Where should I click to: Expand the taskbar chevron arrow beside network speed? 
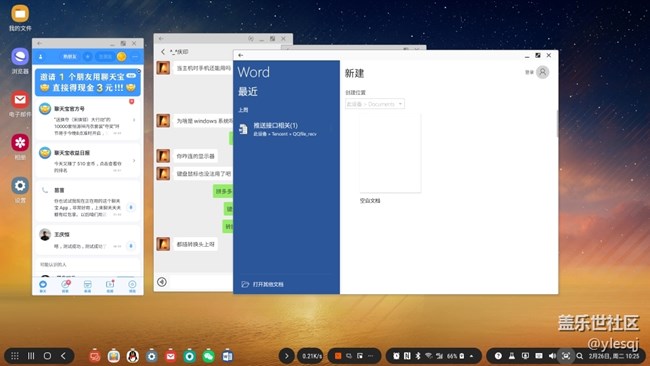(x=286, y=356)
